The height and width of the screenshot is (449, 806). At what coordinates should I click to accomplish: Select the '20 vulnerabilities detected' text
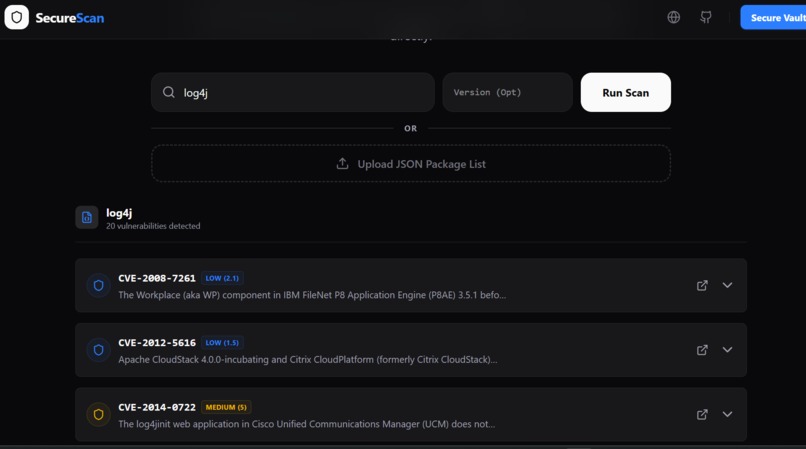153,226
